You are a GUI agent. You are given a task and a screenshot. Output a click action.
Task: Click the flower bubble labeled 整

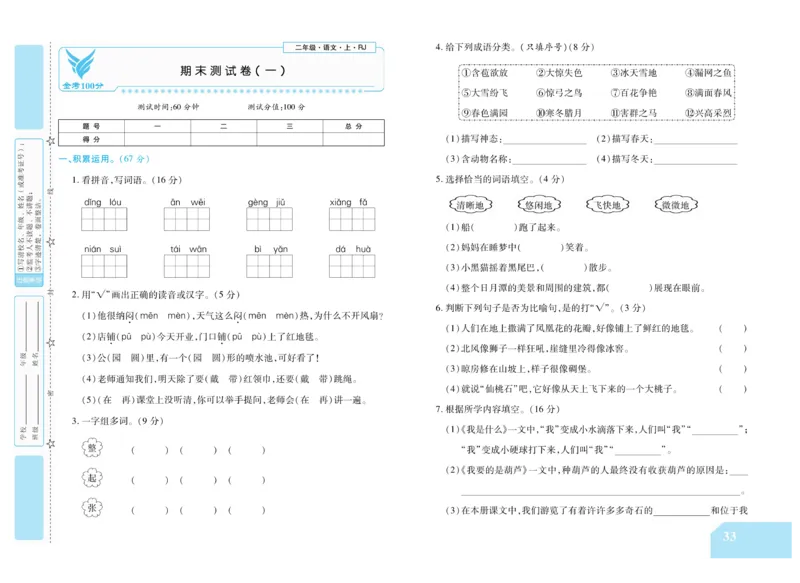[93, 449]
